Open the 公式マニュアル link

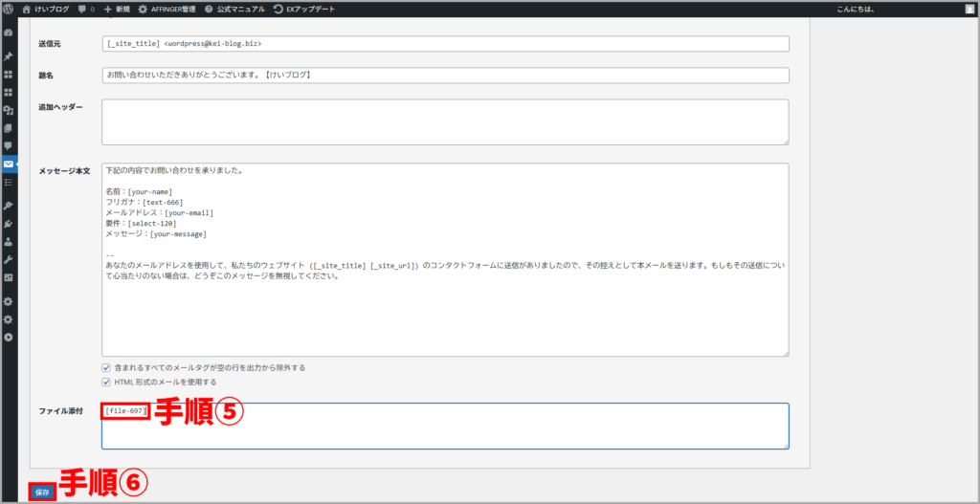[234, 9]
